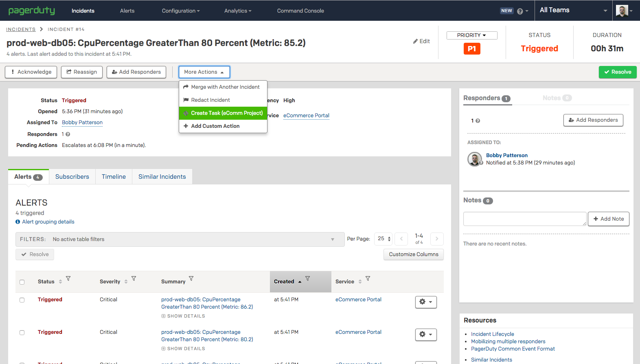
Task: Open the Bobby Patterson assignee link
Action: [82, 123]
